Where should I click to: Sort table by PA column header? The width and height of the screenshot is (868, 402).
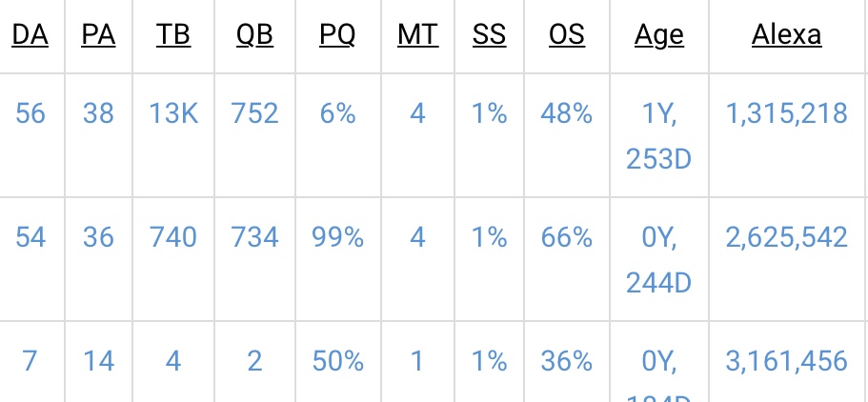coord(98,35)
